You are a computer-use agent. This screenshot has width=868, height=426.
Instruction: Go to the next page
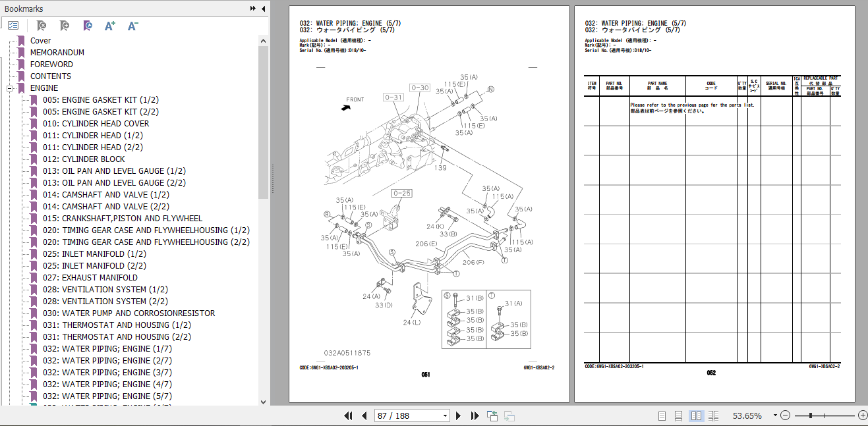click(459, 415)
